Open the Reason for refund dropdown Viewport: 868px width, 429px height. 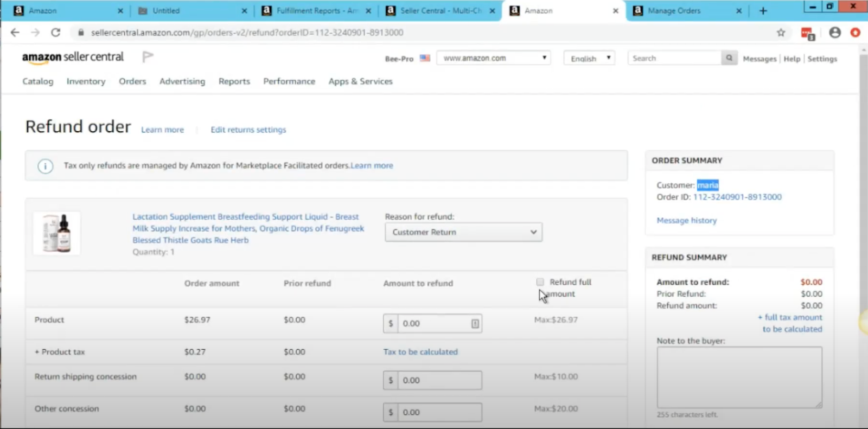click(463, 232)
